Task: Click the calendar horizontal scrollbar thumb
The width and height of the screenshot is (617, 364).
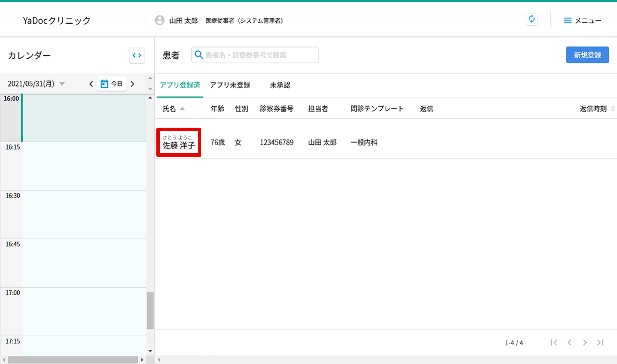Action: (x=73, y=360)
